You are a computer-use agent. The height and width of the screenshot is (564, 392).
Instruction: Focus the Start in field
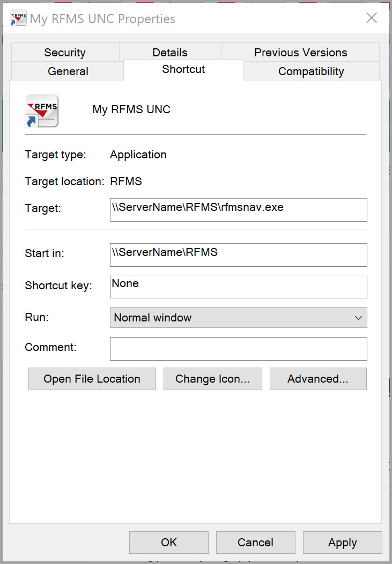(239, 255)
